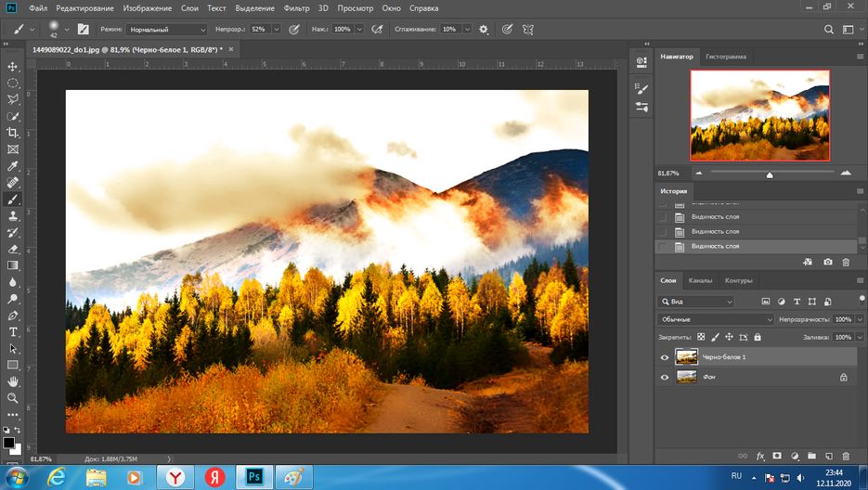Select the Zoom tool
Screen dimensions: 868x490
pos(12,398)
